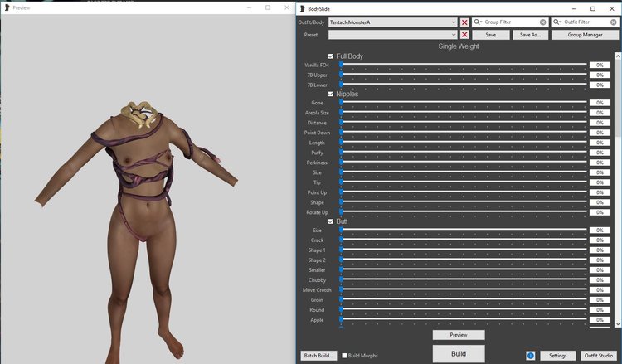Click the Tip percentage value field
The width and height of the screenshot is (622, 364).
[600, 182]
